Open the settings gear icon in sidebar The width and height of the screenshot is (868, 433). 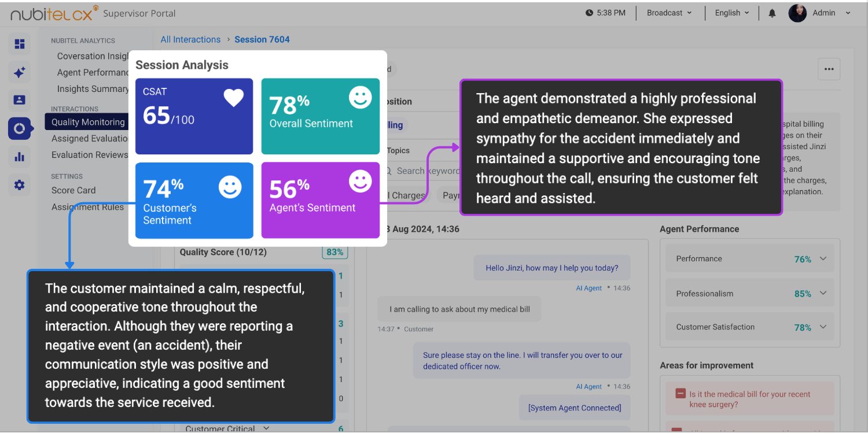click(x=20, y=185)
